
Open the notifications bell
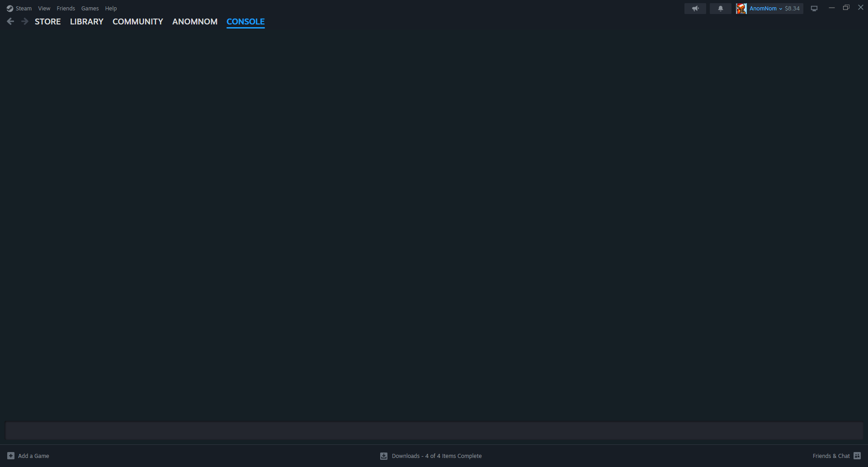(x=721, y=9)
